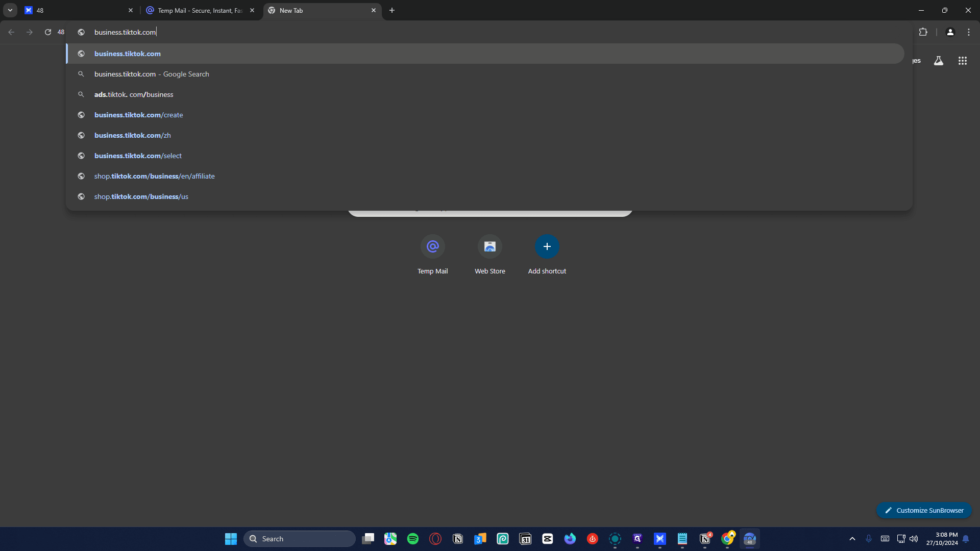Switch to the Temp Mail tab

200,10
